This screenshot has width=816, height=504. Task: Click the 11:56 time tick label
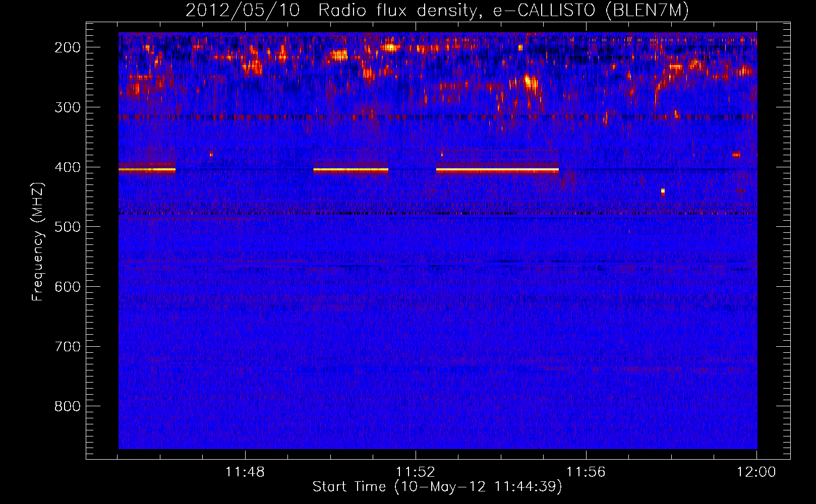[x=586, y=472]
